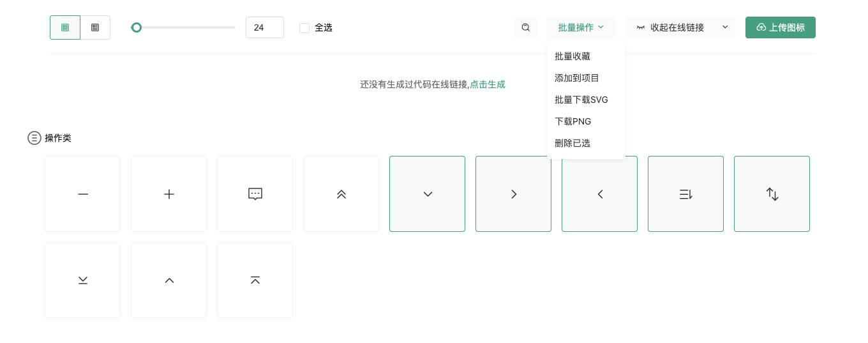Select the double chevron up icon card
868x343 pixels.
pyautogui.click(x=341, y=194)
